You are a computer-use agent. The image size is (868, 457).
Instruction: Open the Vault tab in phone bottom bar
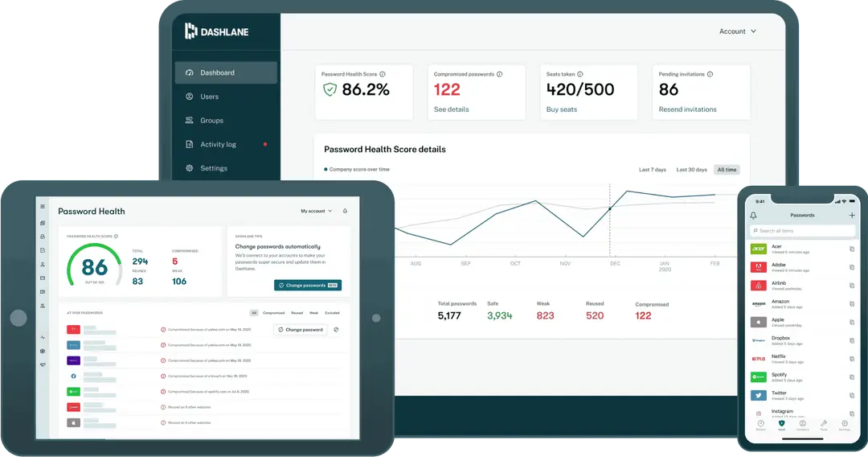(x=782, y=425)
